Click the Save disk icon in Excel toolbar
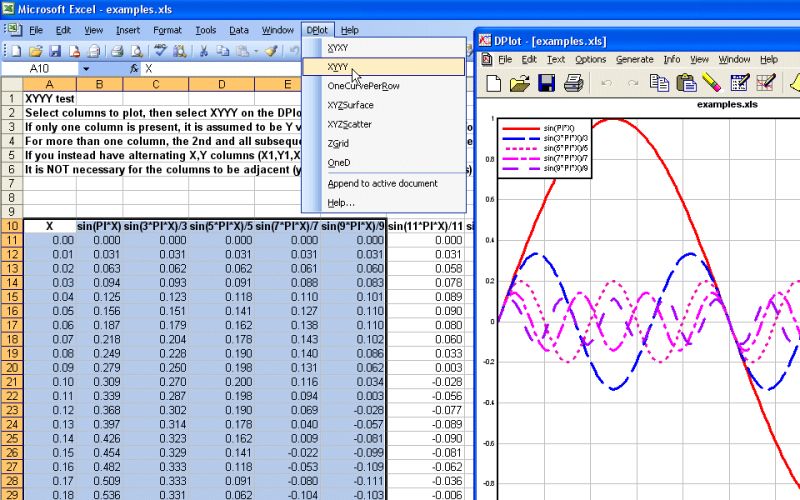Viewport: 800px width, 500px height. click(55, 51)
